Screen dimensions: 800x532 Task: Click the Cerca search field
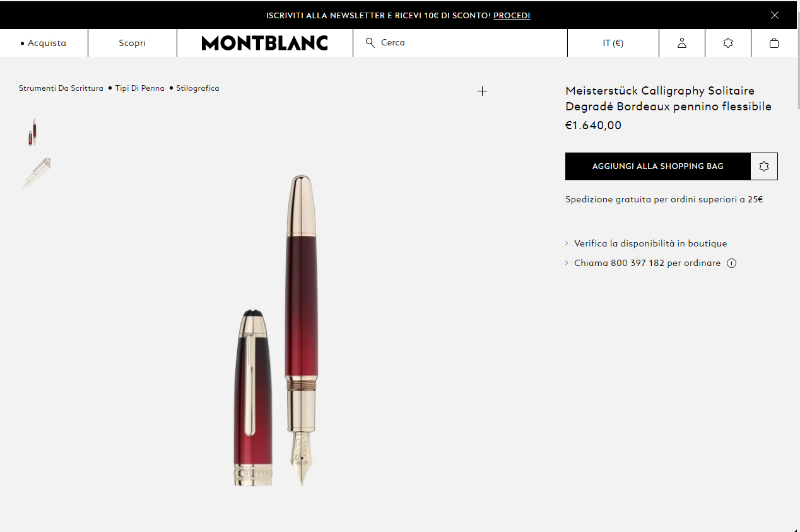tap(467, 43)
